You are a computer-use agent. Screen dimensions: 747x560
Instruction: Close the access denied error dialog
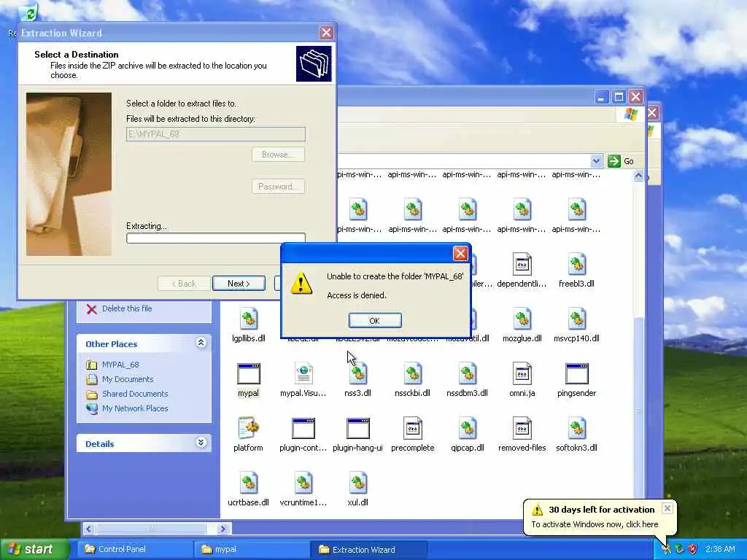point(460,253)
